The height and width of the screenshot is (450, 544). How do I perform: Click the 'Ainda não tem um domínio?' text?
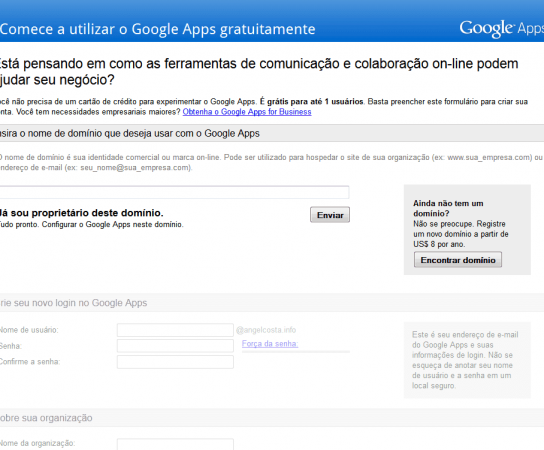[x=448, y=208]
